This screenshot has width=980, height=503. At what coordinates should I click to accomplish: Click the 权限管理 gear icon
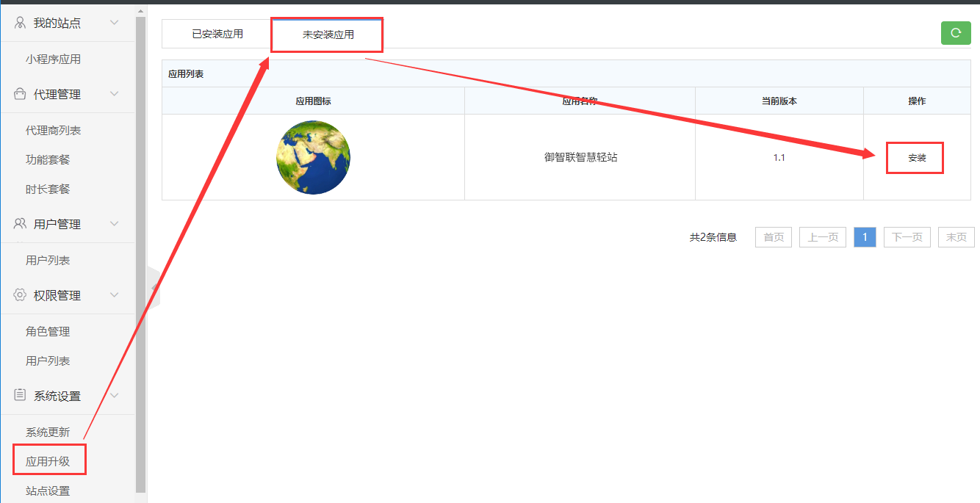(x=20, y=295)
